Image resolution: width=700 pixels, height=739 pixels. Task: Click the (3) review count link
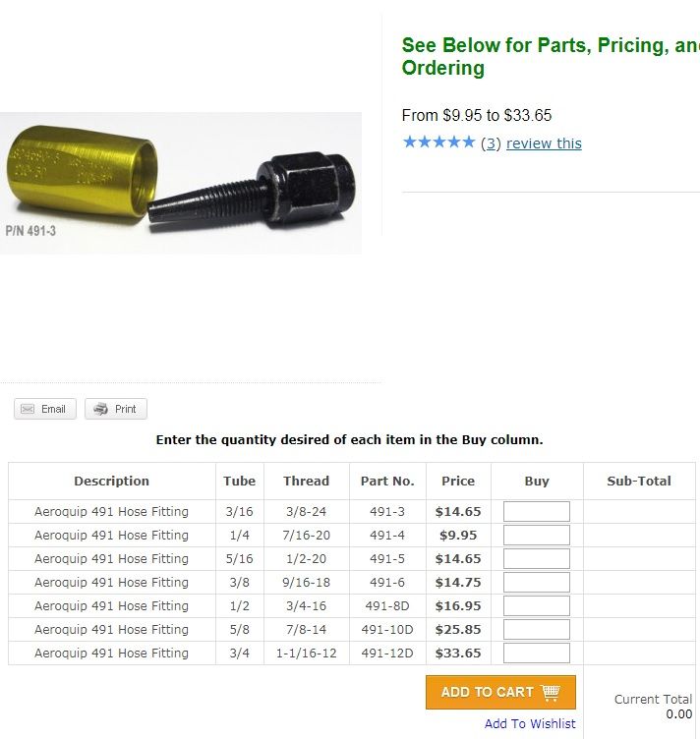(491, 143)
